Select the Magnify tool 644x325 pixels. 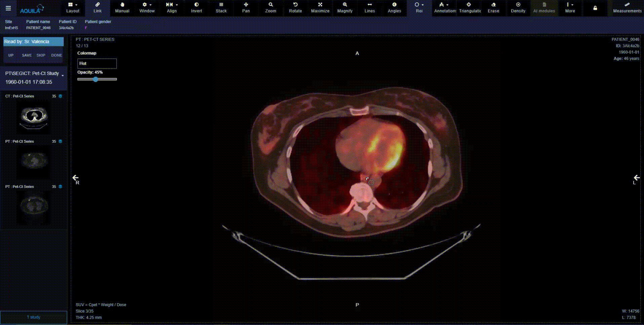(345, 8)
